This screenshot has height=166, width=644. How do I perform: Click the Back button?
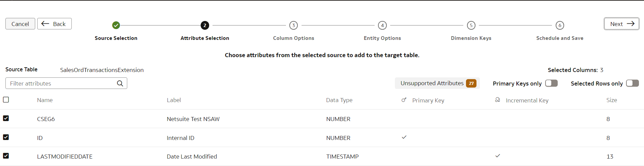click(x=54, y=24)
